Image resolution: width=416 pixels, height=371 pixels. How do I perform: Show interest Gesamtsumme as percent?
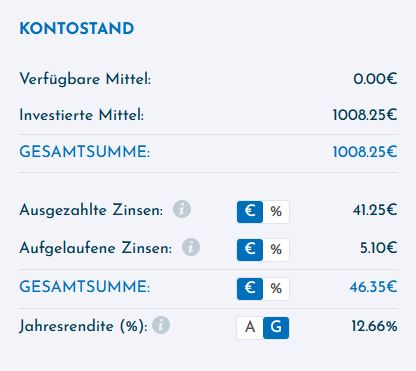[276, 289]
